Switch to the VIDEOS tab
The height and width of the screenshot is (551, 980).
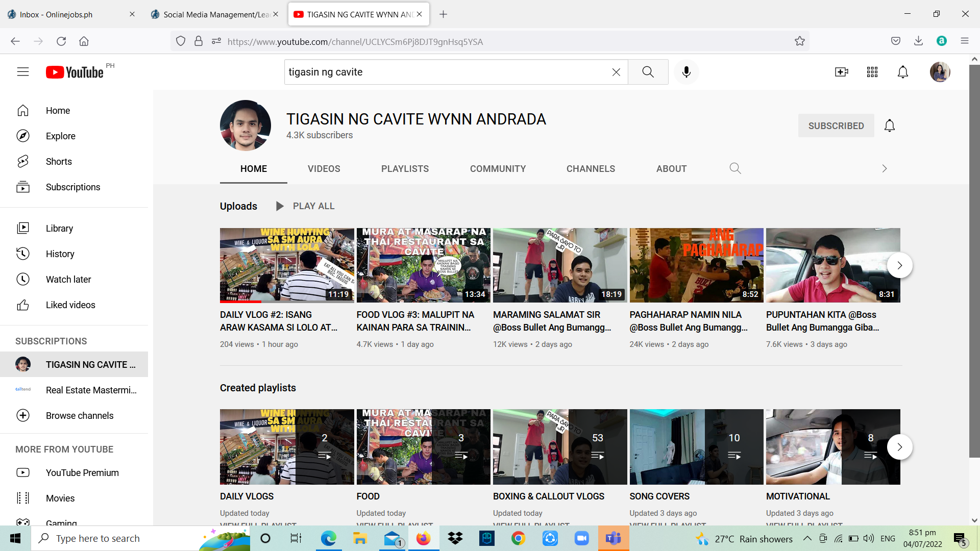(x=324, y=169)
